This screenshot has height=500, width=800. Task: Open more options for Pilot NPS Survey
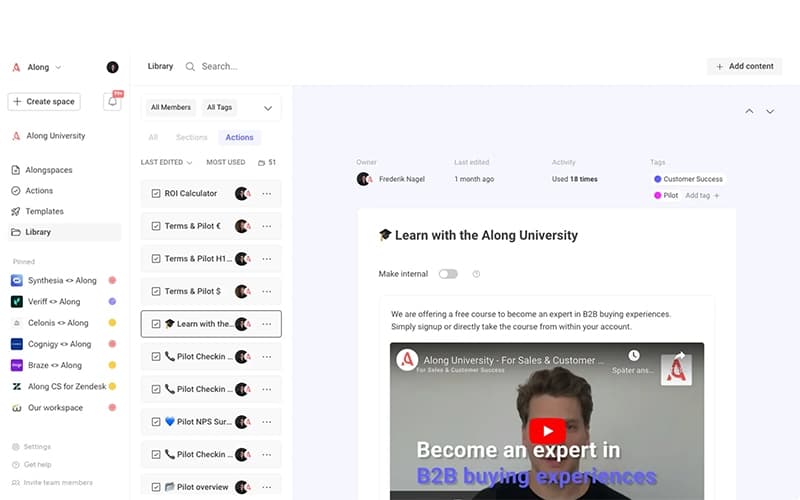pyautogui.click(x=266, y=422)
